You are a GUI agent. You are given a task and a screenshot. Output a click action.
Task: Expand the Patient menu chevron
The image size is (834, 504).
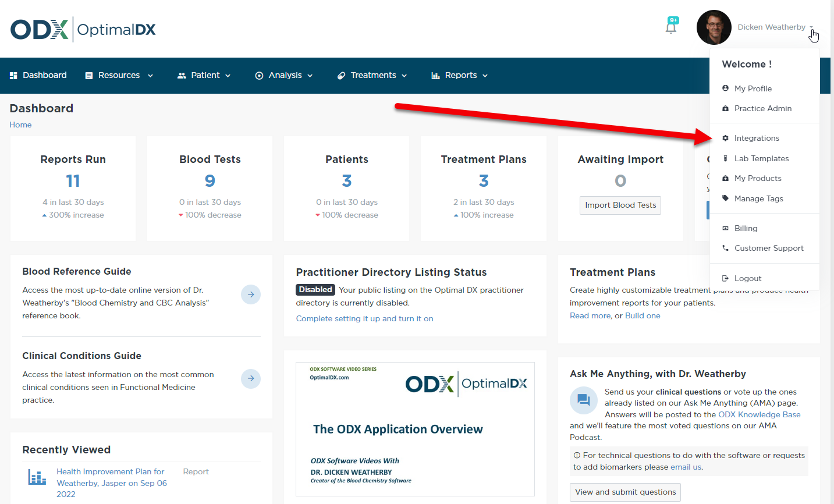pyautogui.click(x=228, y=76)
